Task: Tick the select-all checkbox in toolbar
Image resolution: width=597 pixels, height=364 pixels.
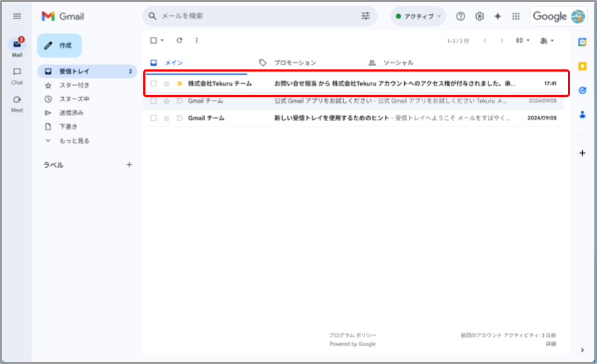Action: 153,40
